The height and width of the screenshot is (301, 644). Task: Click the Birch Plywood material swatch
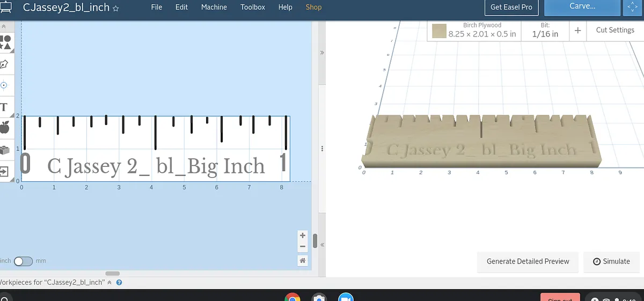pos(439,31)
